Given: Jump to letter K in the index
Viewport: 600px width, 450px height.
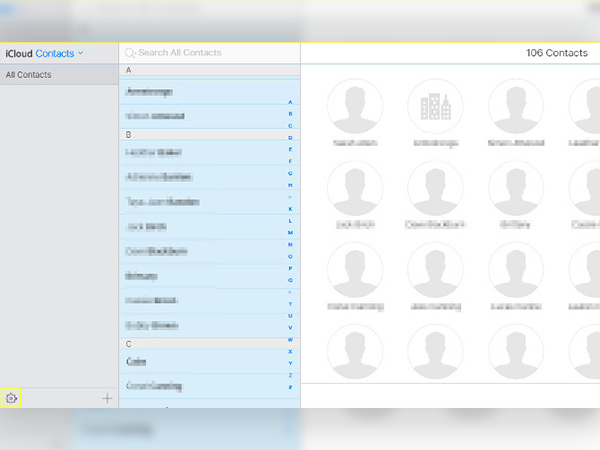Looking at the screenshot, I should click(290, 209).
